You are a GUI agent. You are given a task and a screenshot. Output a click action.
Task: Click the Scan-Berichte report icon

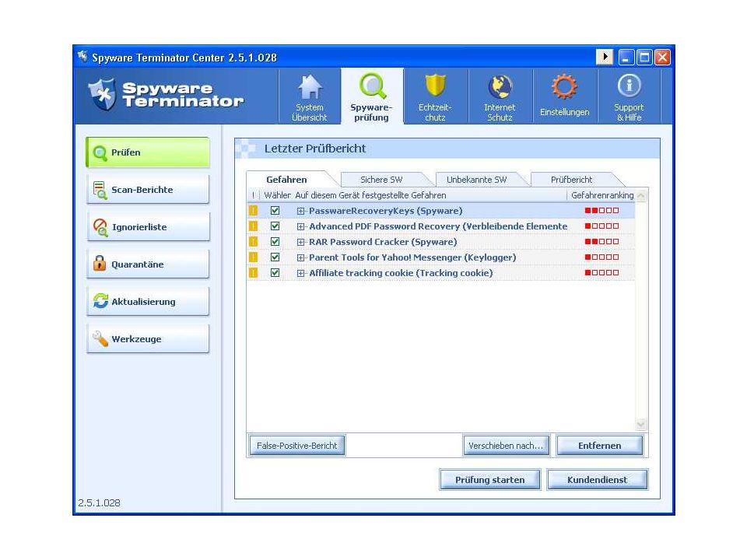[100, 190]
